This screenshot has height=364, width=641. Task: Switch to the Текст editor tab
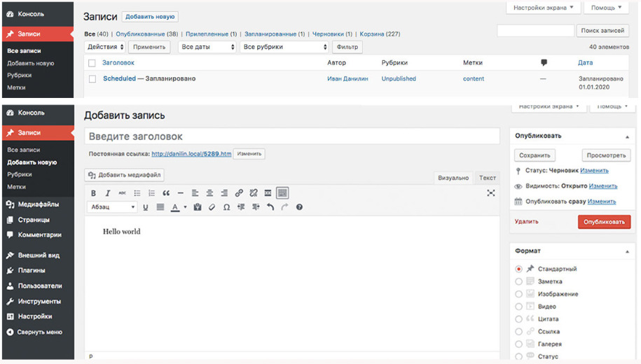[488, 178]
